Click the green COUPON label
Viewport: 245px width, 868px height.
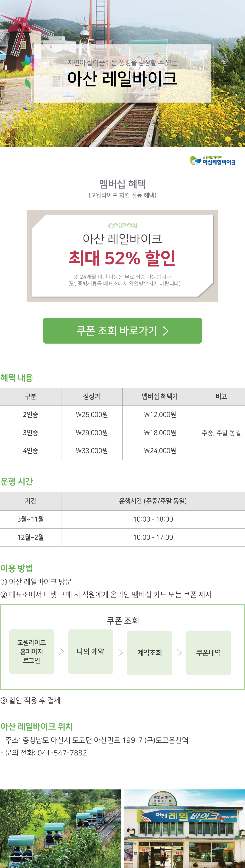(122, 226)
